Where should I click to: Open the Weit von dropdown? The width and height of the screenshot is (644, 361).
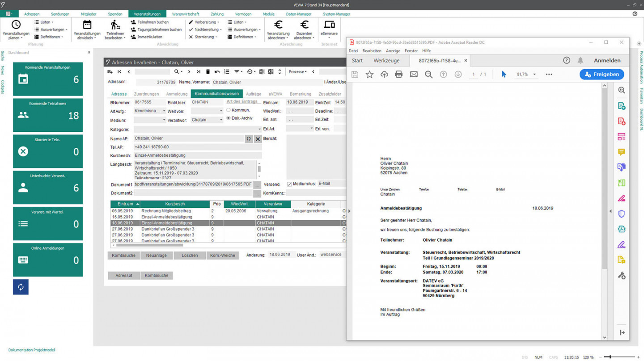(220, 111)
